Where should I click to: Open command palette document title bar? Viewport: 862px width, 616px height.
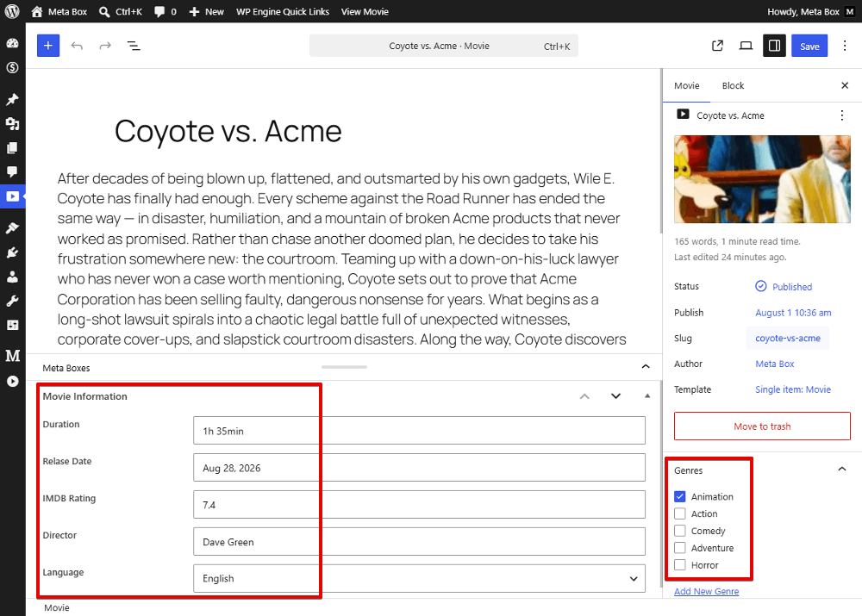pyautogui.click(x=444, y=46)
